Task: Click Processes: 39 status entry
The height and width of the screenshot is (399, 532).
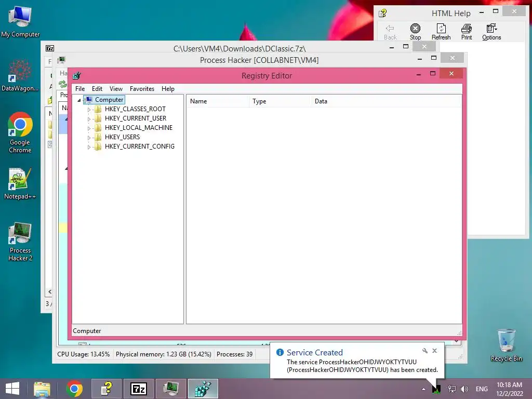Action: point(234,354)
